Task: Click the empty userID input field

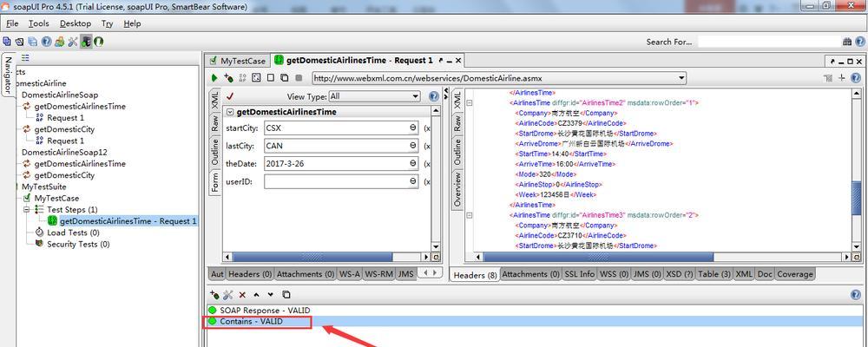Action: tap(337, 181)
